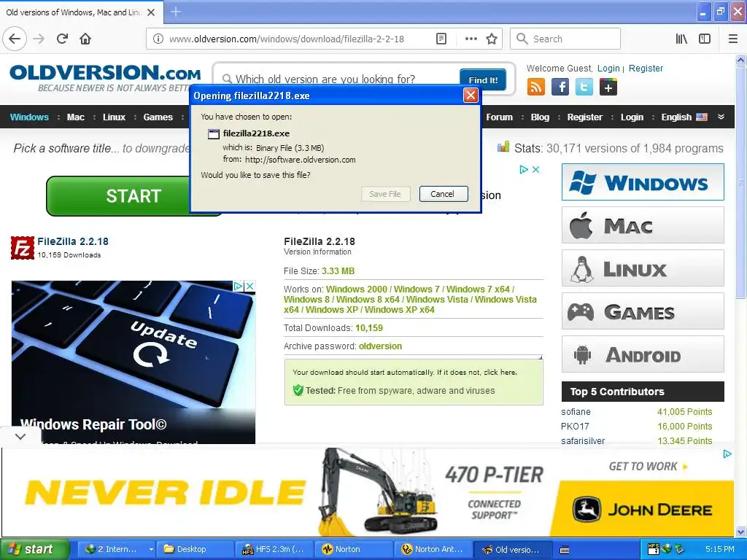Select Games in the navigation bar
Screen dimensions: 747x560
158,117
